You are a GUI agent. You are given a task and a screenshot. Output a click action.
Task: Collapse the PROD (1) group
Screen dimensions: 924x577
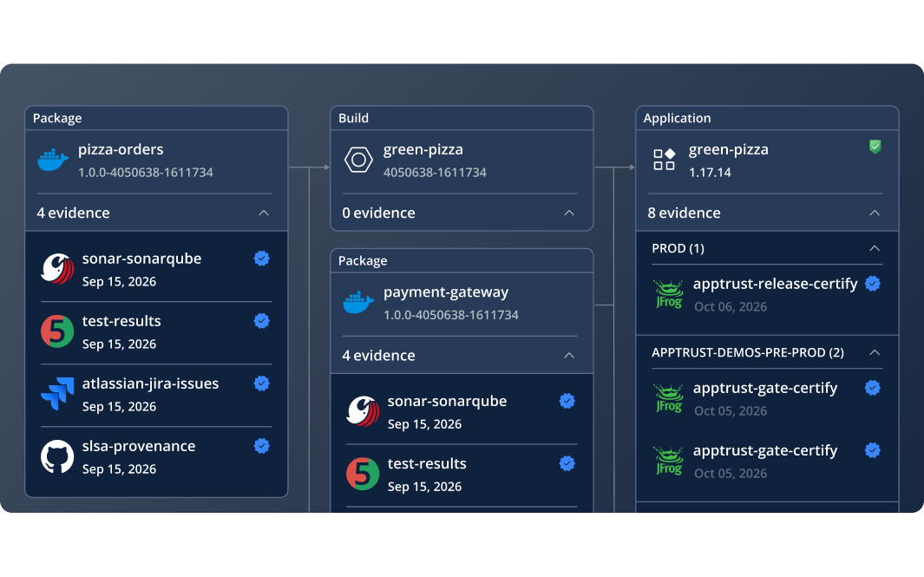point(875,248)
